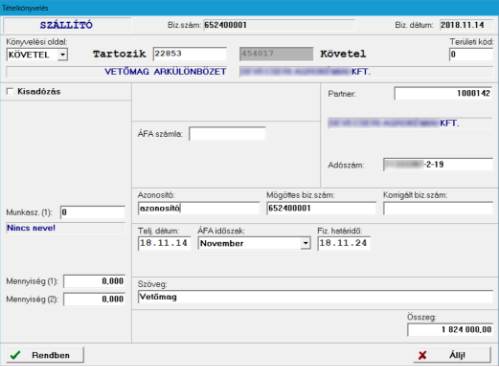Click the greyed Követel account field 454017
The height and width of the screenshot is (367, 499).
(276, 54)
